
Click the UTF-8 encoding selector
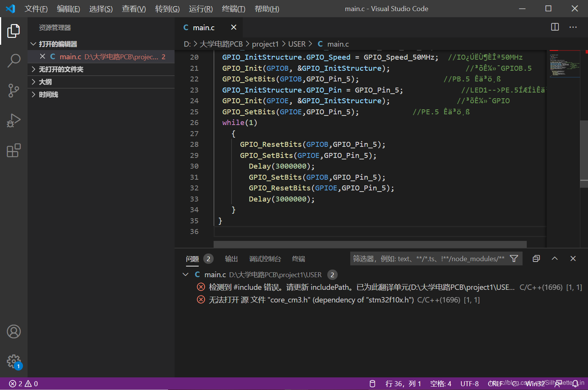pos(469,383)
